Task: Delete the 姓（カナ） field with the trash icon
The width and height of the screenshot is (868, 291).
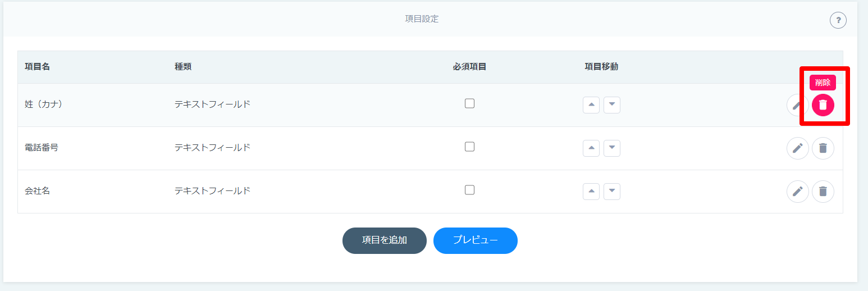Action: 823,104
